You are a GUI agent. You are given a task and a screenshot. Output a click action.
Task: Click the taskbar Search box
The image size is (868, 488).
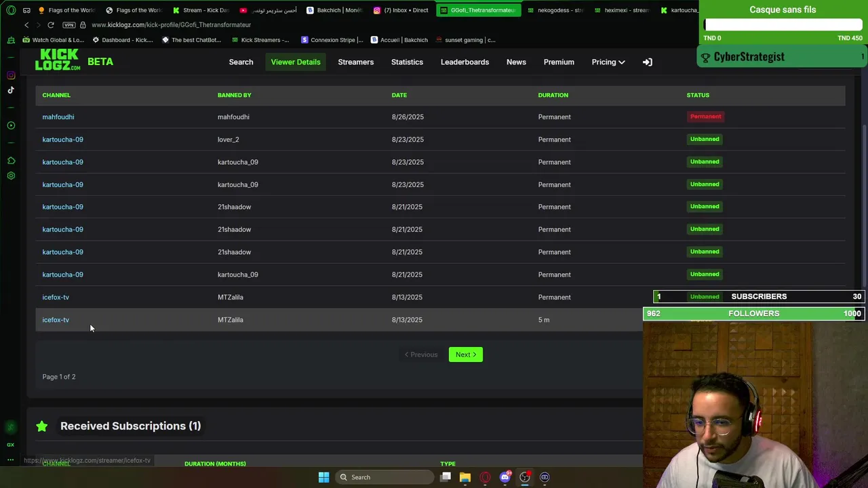[385, 477]
